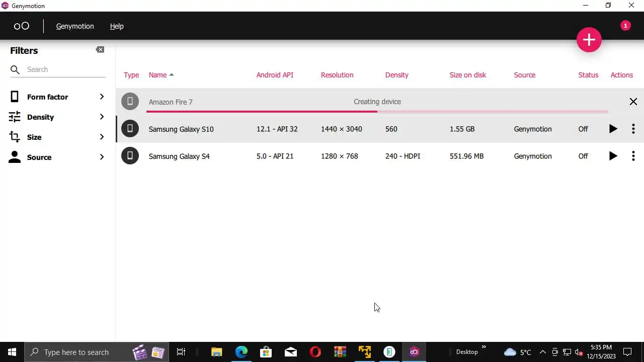
Task: Select the Samsung Galaxy S4 name
Action: coord(179,156)
